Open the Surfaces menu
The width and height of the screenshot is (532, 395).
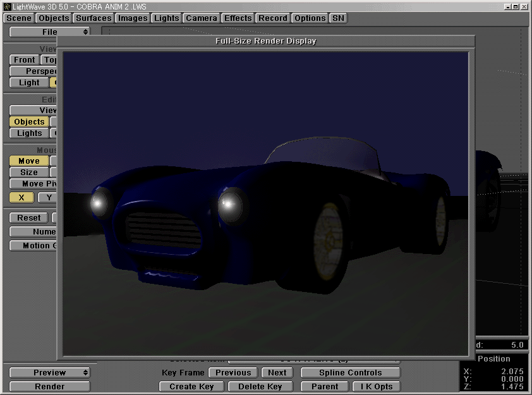(93, 18)
